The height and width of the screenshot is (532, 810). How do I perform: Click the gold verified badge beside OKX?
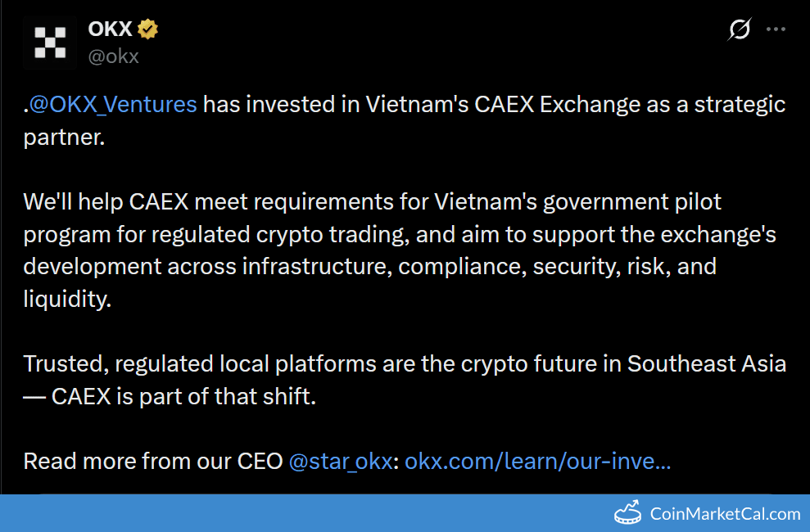[x=147, y=30]
